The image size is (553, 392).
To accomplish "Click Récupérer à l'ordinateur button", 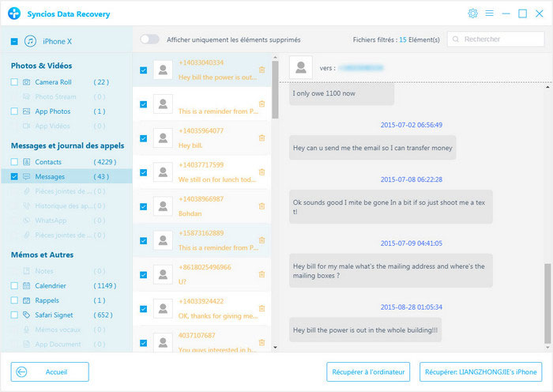I will coord(368,371).
